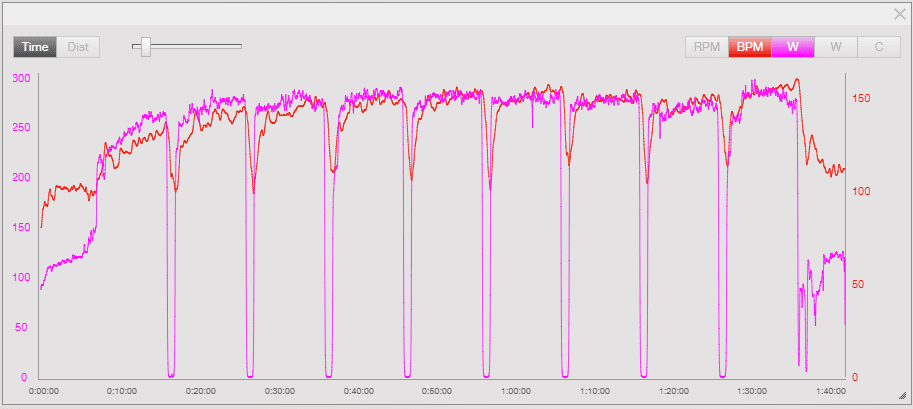Switch the x-axis to Dist mode
This screenshot has height=409, width=913.
(78, 47)
